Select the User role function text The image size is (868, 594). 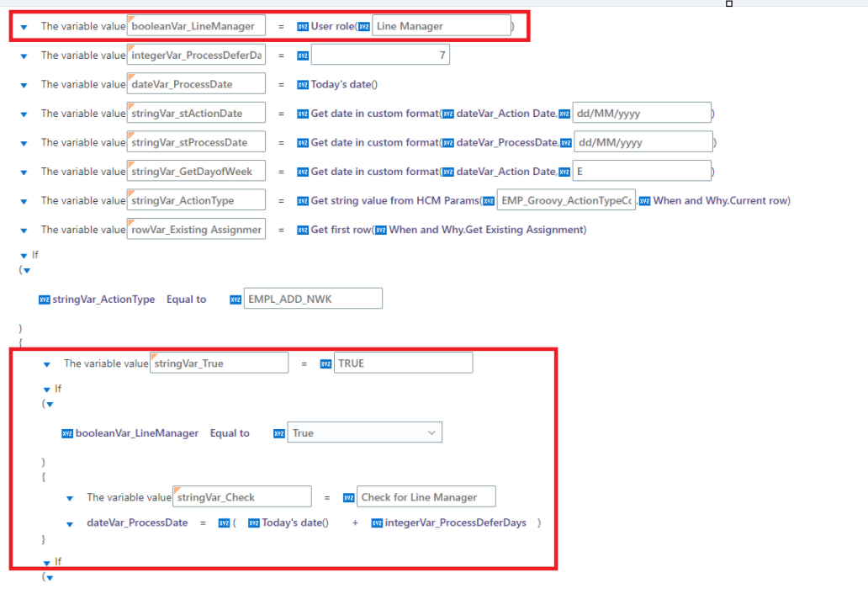pos(332,26)
